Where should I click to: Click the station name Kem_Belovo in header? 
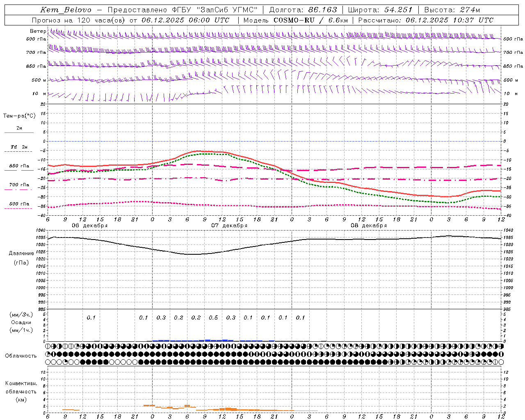[x=66, y=10]
